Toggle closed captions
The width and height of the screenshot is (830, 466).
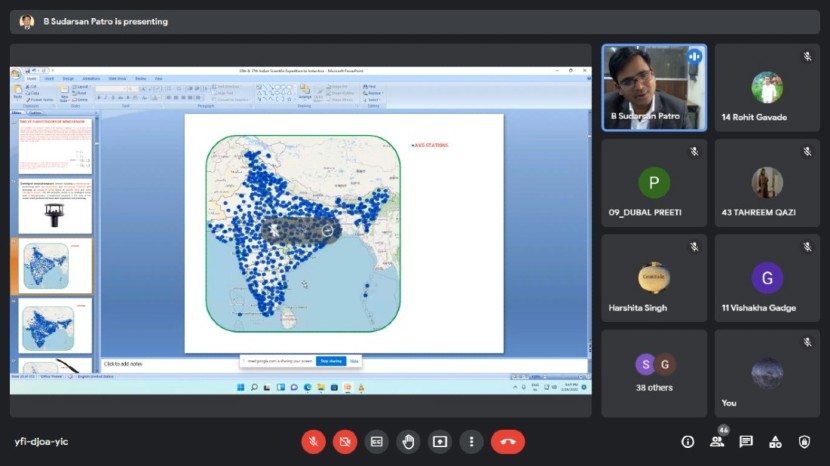click(377, 441)
